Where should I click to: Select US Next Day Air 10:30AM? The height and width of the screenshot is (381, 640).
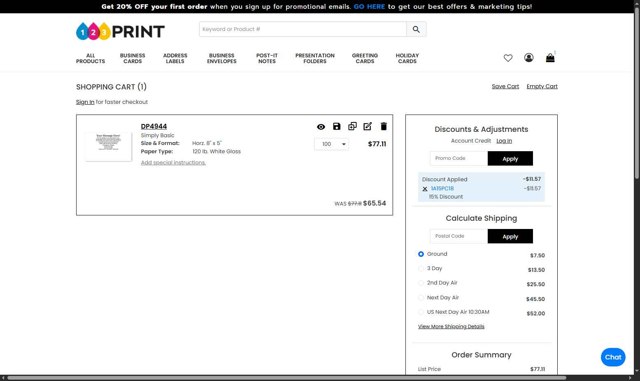pos(421,312)
